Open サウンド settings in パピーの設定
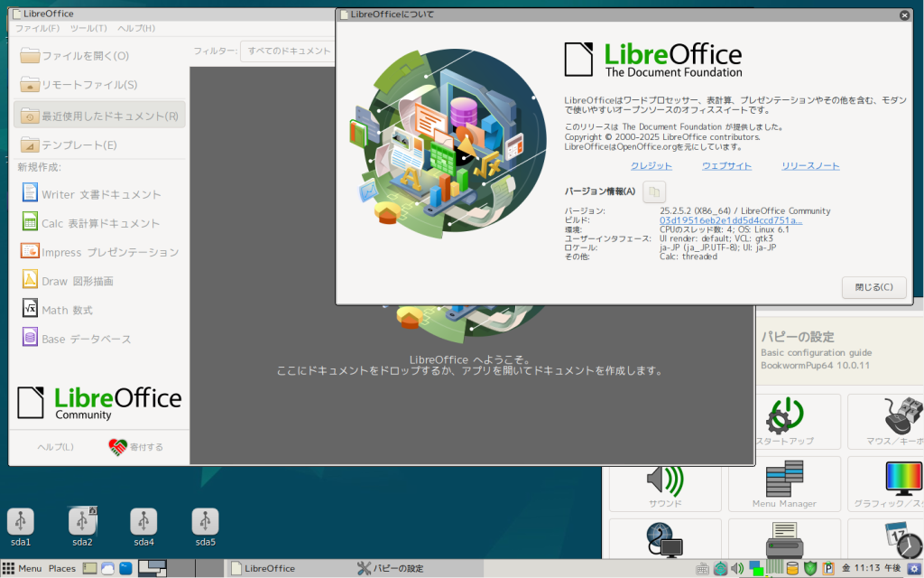 coord(665,484)
